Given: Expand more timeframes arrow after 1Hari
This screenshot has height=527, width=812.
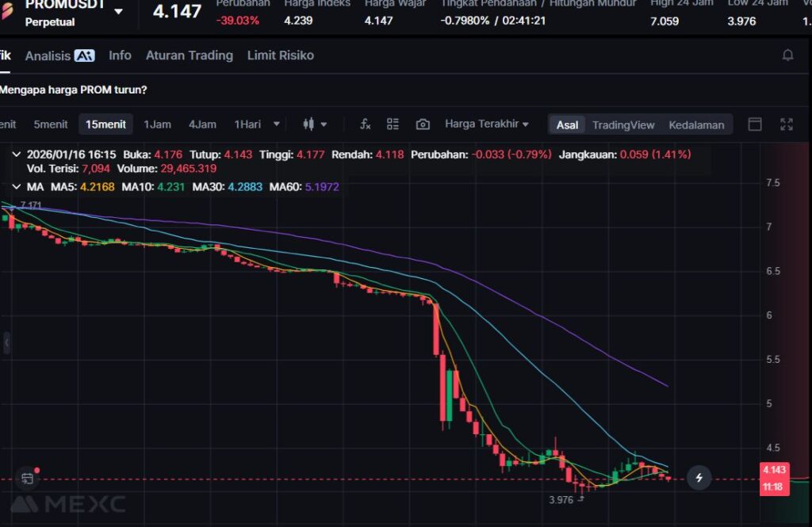Looking at the screenshot, I should coord(276,124).
